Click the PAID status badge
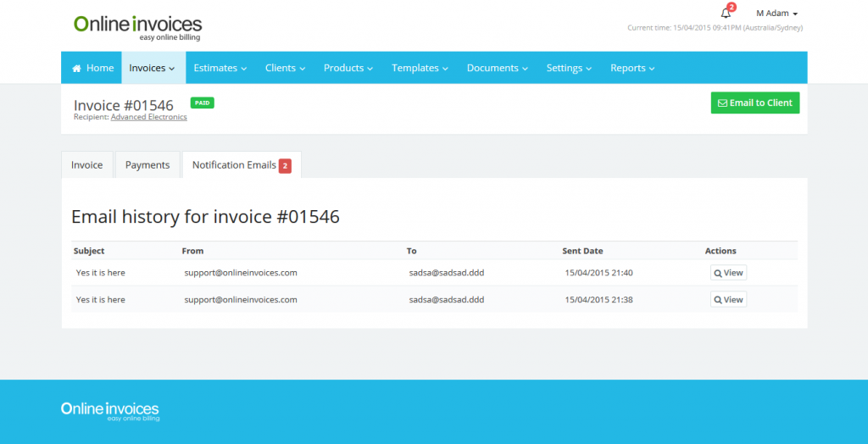The width and height of the screenshot is (868, 444). [x=202, y=103]
